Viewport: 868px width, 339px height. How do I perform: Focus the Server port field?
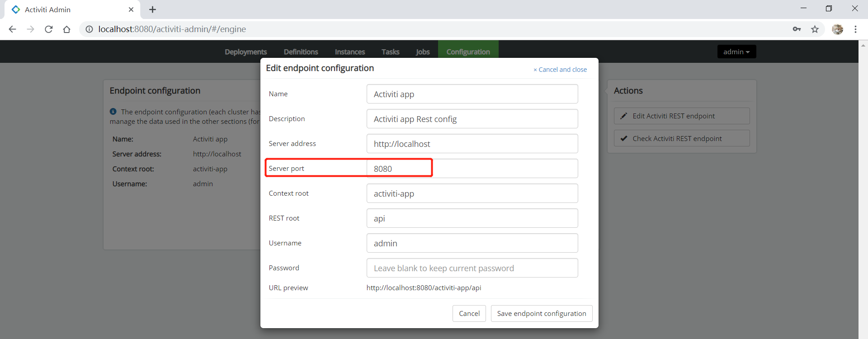pos(472,169)
